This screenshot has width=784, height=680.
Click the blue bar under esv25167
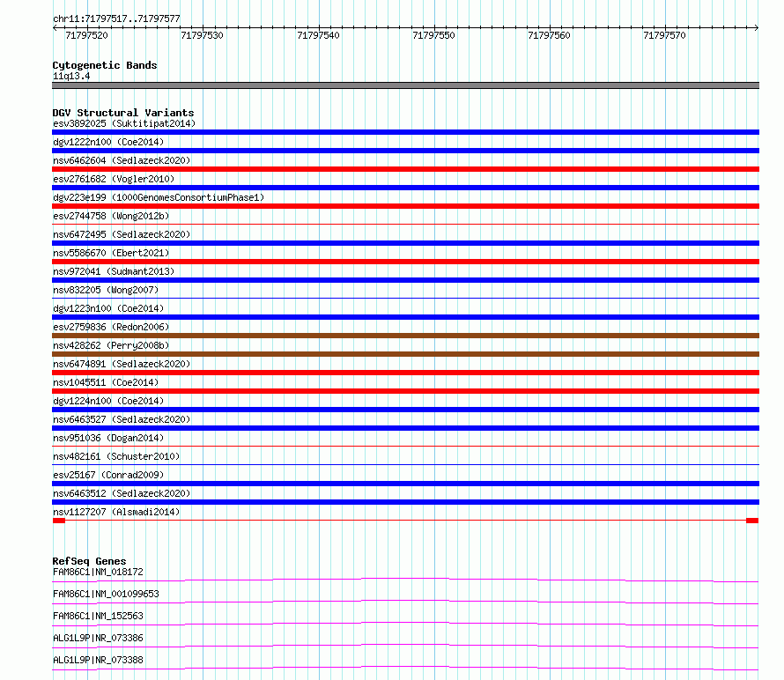405,484
